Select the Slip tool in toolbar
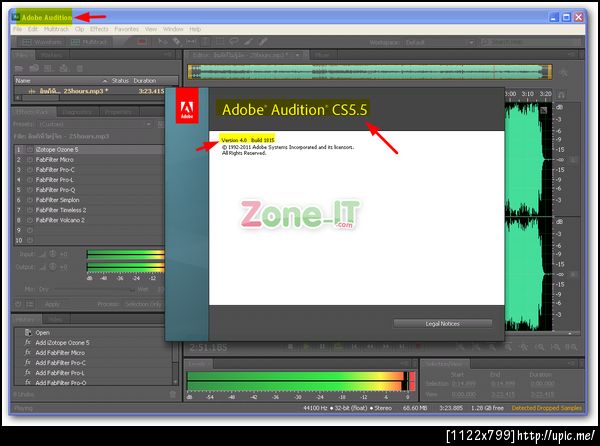 (x=191, y=42)
